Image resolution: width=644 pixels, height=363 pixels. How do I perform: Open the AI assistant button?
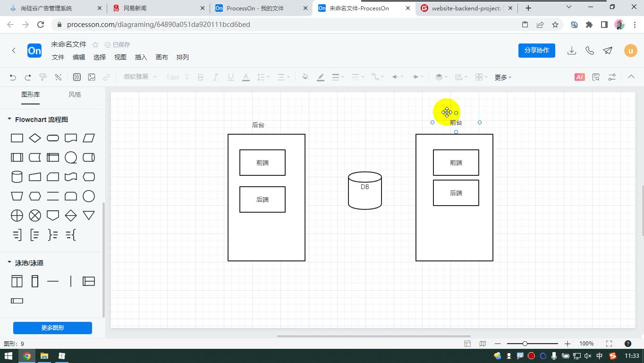(x=579, y=77)
